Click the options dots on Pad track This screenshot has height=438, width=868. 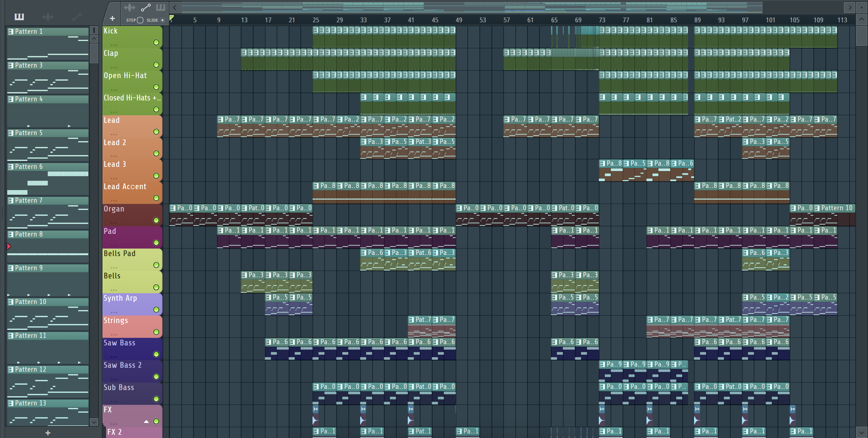point(114,245)
